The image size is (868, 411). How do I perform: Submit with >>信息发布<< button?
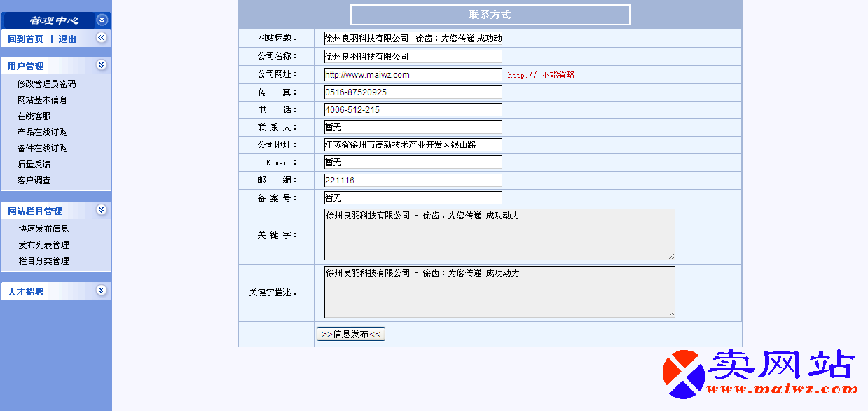(351, 334)
